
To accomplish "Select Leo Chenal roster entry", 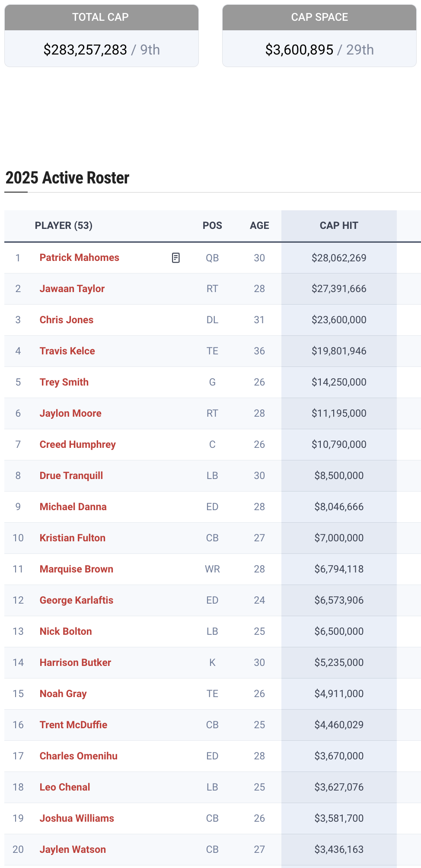I will 65,787.
